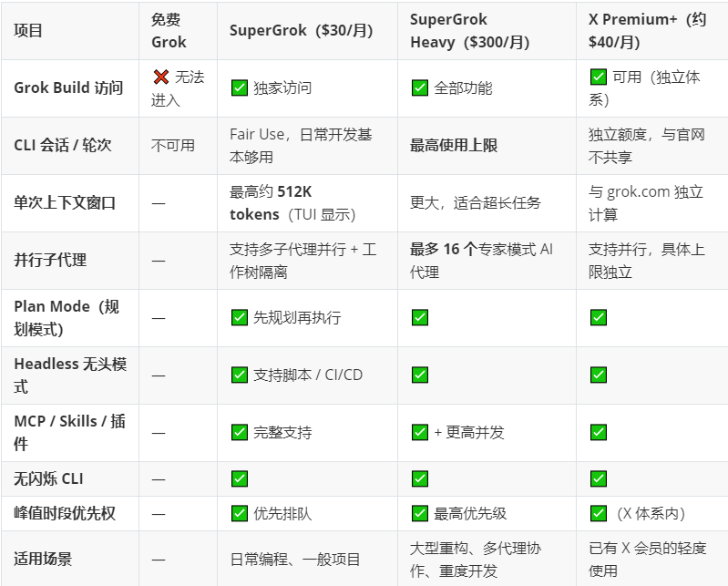Click the Grok Build 访问 row label
Screen dimensions: 728x586
point(68,87)
